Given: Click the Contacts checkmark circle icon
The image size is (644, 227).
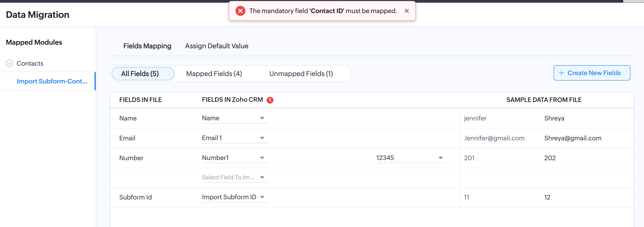Looking at the screenshot, I should (9, 63).
